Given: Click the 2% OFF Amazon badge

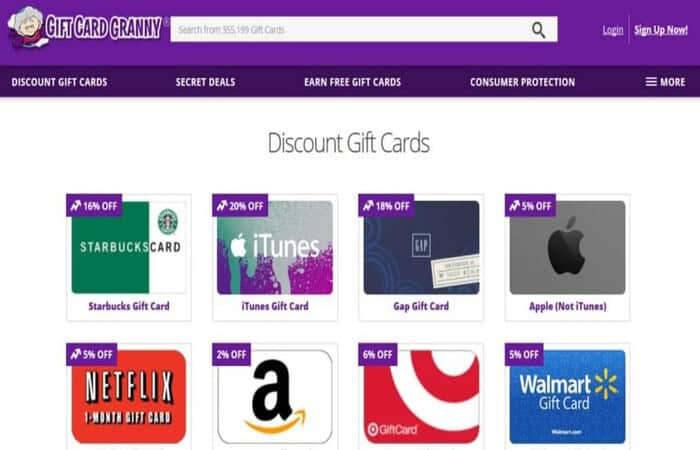Looking at the screenshot, I should pos(231,354).
